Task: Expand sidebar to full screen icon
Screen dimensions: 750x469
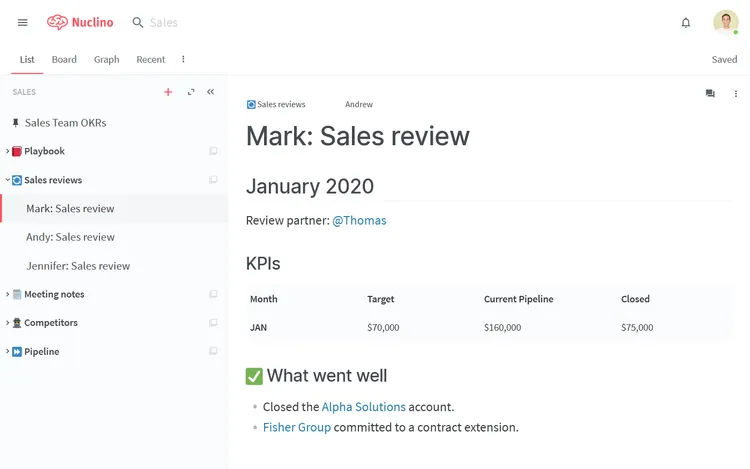Action: [x=191, y=92]
